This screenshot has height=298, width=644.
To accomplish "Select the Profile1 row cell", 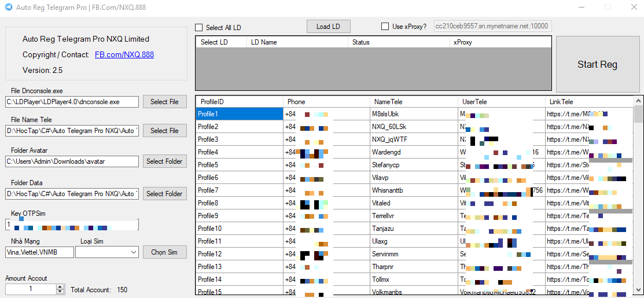I will tap(240, 113).
